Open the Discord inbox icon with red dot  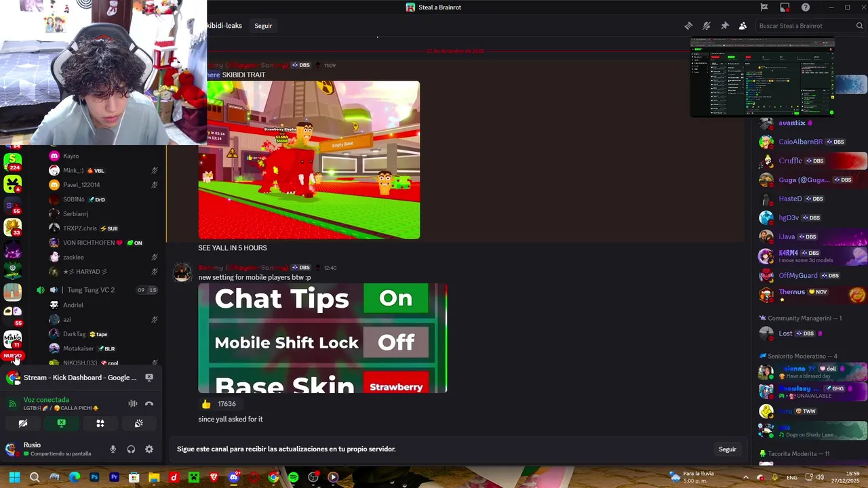click(x=785, y=7)
